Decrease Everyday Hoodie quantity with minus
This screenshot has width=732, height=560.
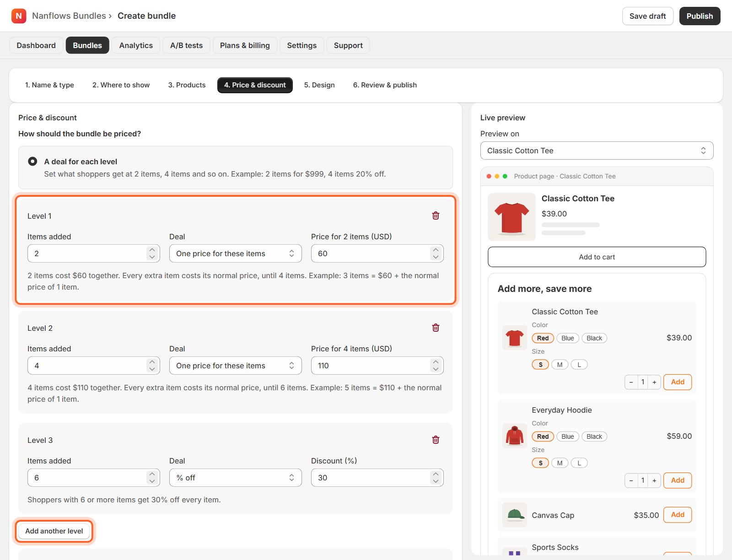(631, 480)
